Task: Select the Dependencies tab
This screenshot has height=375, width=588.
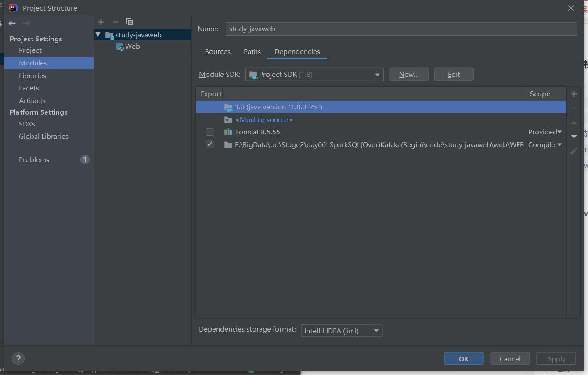Action: point(297,51)
